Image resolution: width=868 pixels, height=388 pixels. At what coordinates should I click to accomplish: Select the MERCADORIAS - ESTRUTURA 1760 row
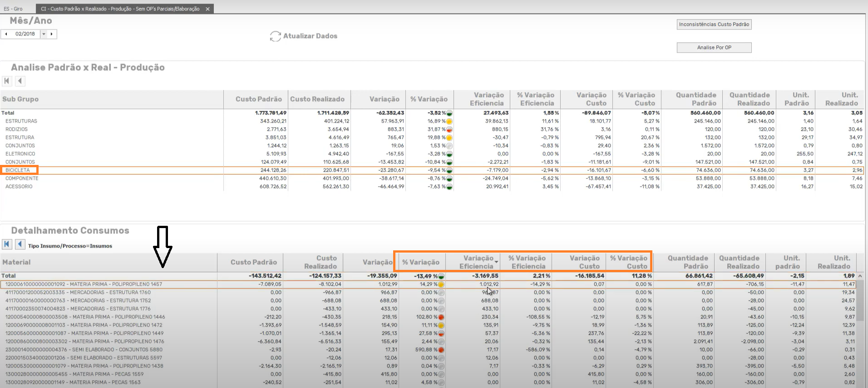[x=428, y=293]
